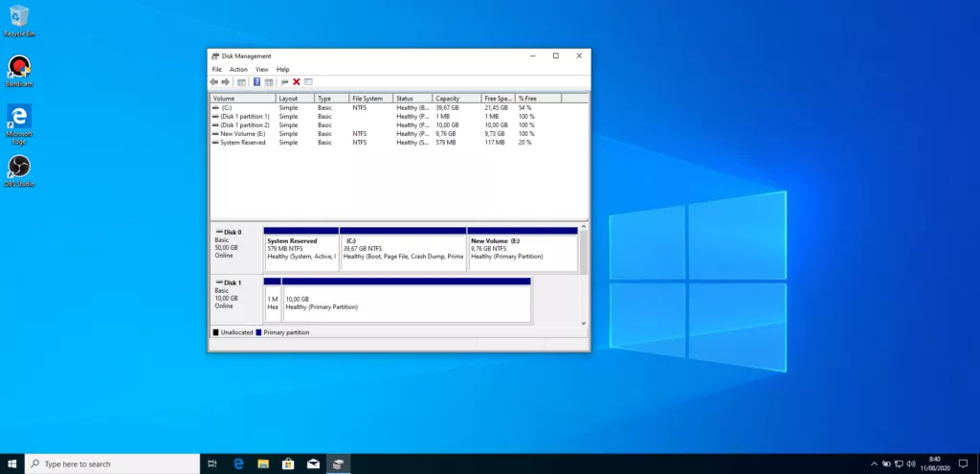Open File Explorer from the taskbar
The height and width of the screenshot is (474, 980).
[262, 464]
